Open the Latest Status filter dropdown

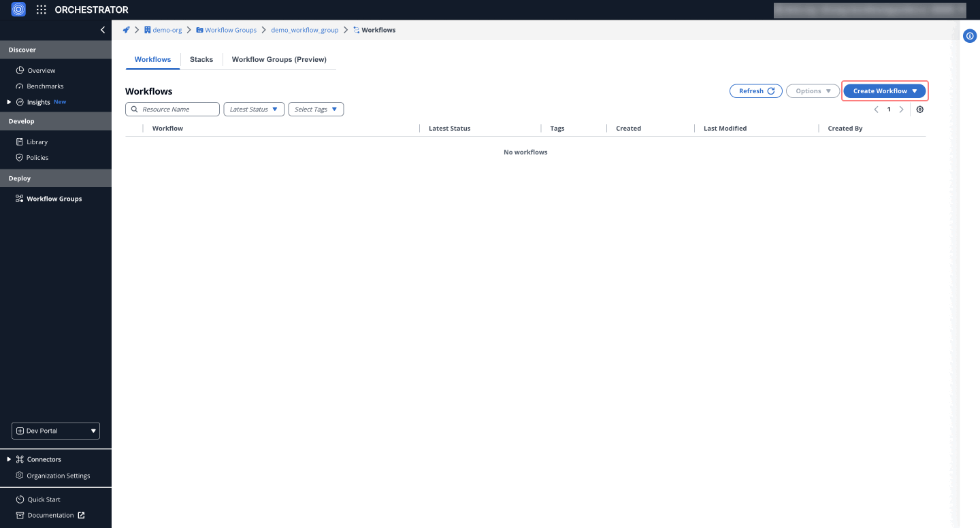(x=253, y=109)
